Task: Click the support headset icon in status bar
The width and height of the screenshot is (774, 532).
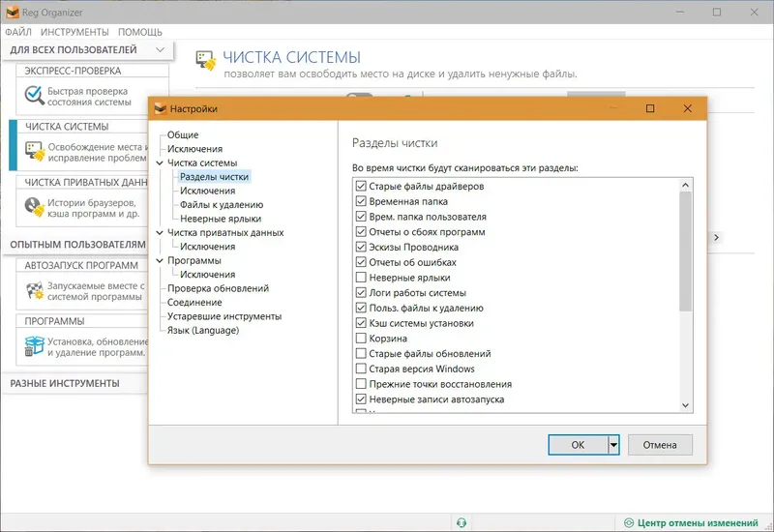Action: 461,522
